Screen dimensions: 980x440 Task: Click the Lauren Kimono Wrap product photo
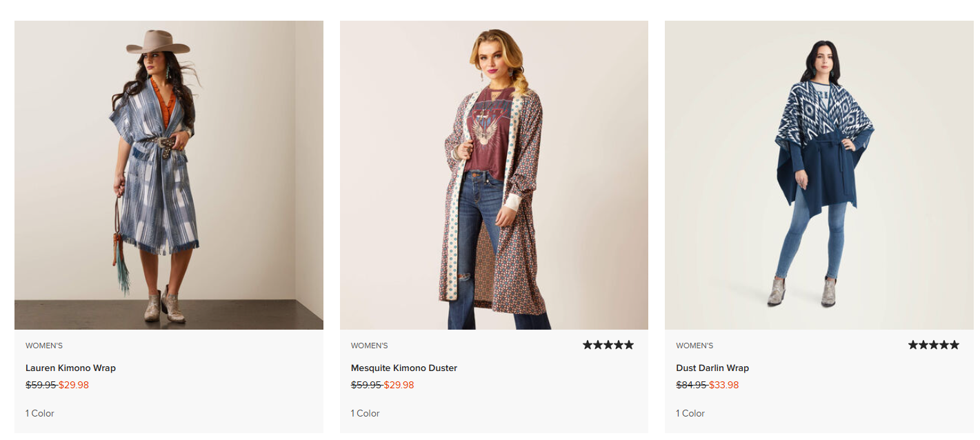pyautogui.click(x=168, y=174)
